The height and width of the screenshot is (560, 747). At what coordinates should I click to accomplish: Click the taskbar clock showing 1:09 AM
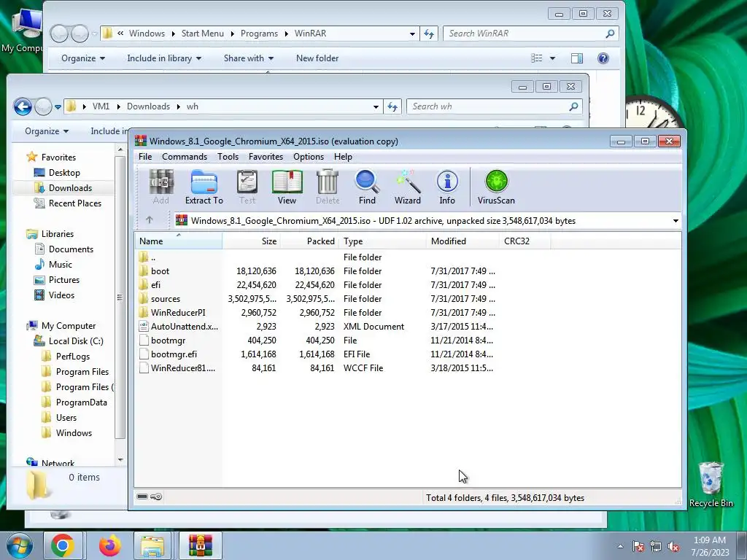tap(710, 546)
